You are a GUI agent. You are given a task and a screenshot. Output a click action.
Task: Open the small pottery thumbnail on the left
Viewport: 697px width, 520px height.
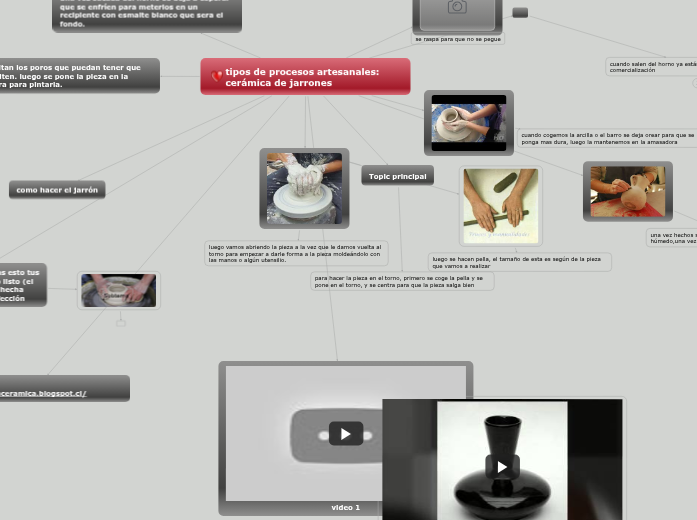[x=118, y=291]
